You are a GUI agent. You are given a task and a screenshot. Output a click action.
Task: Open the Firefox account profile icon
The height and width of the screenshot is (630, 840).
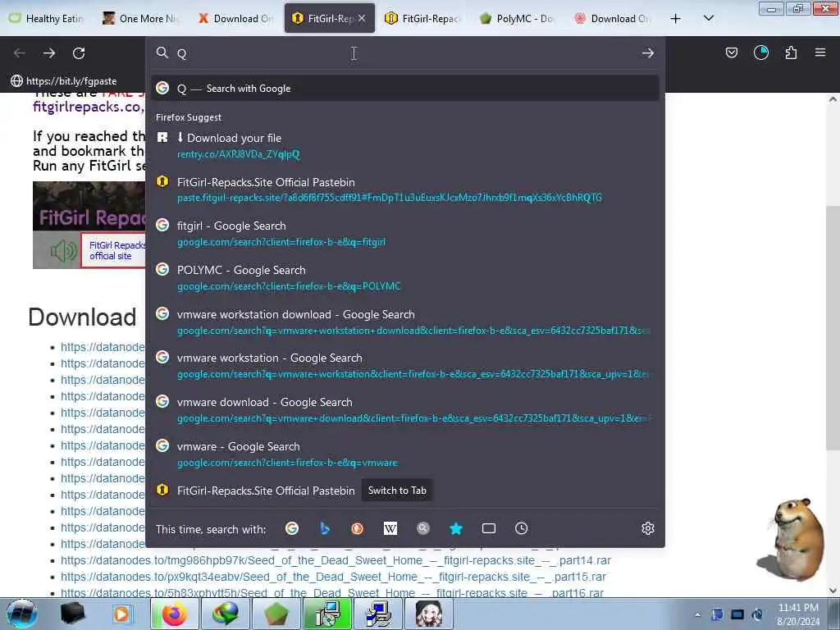(x=760, y=52)
